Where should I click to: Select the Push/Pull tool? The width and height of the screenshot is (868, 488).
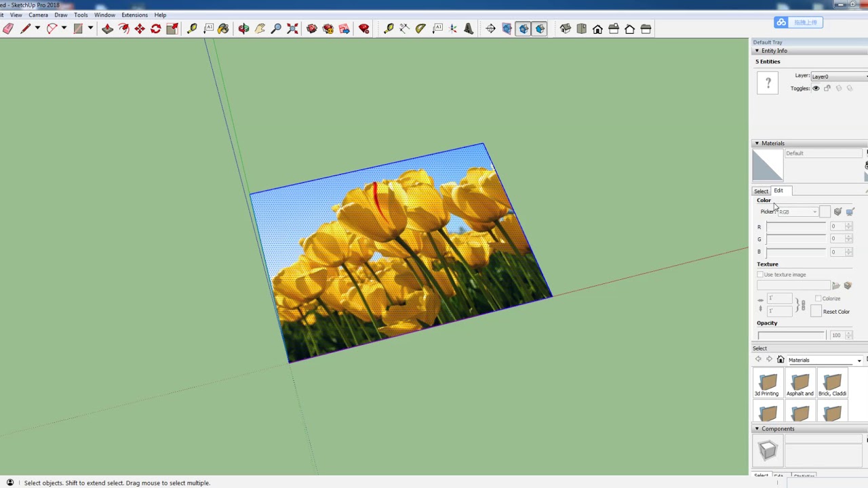[107, 28]
